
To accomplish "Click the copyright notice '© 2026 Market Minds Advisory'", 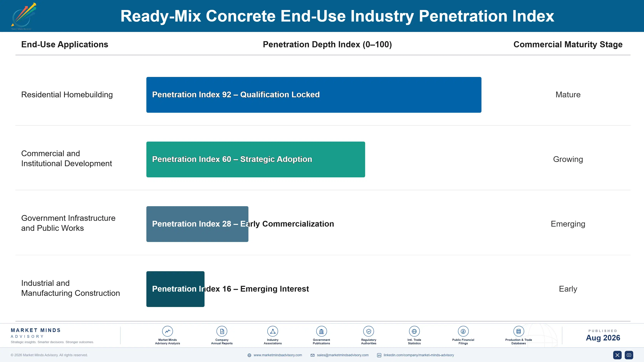I will tap(49, 355).
